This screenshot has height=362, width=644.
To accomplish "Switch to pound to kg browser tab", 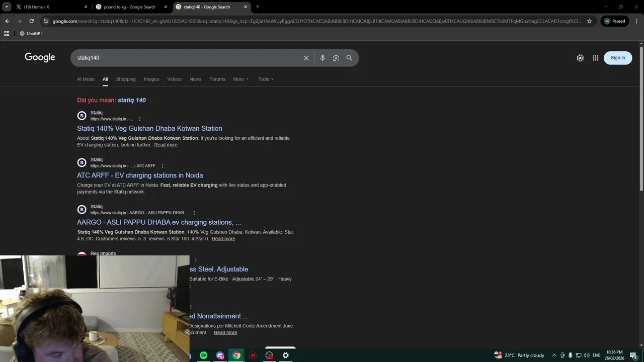I will [132, 7].
